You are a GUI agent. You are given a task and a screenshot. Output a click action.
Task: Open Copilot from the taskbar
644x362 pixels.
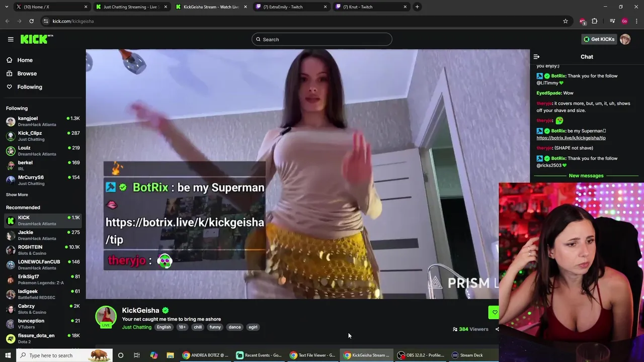point(154,355)
